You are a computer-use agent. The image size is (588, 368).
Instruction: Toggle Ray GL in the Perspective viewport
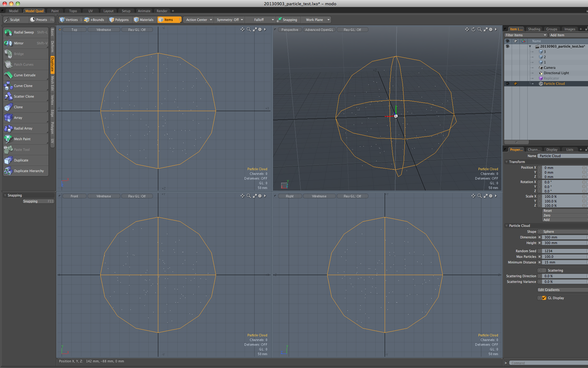[352, 30]
